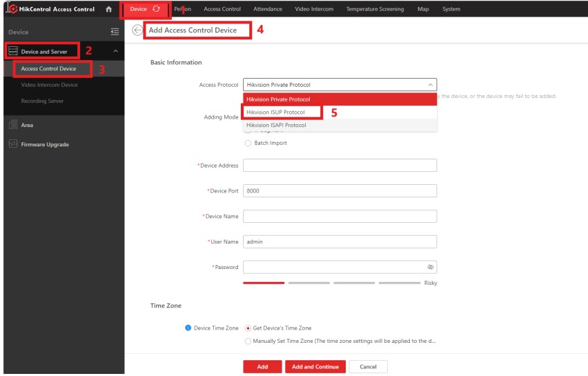Switch to the Video Intercom tab
Image resolution: width=588 pixels, height=376 pixels.
tap(314, 9)
